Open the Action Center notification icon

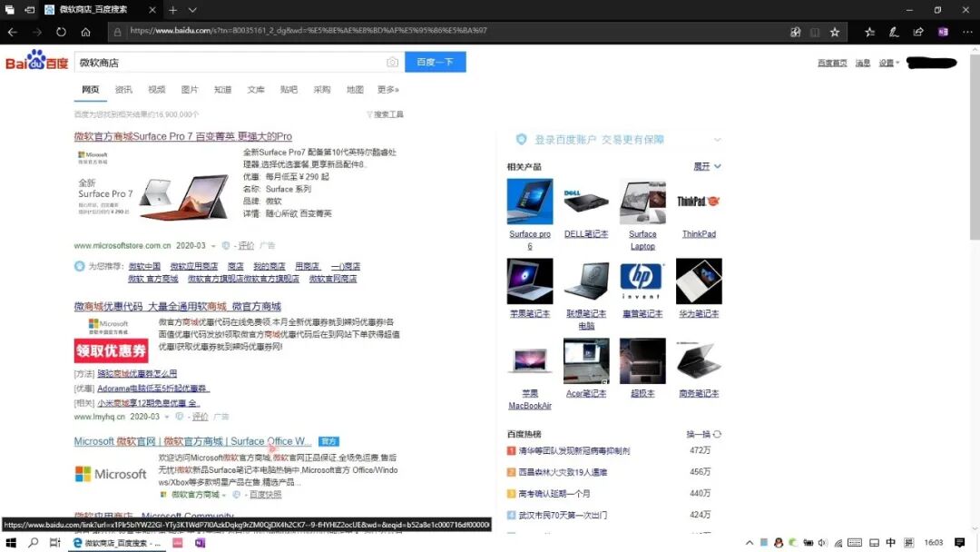pyautogui.click(x=959, y=543)
